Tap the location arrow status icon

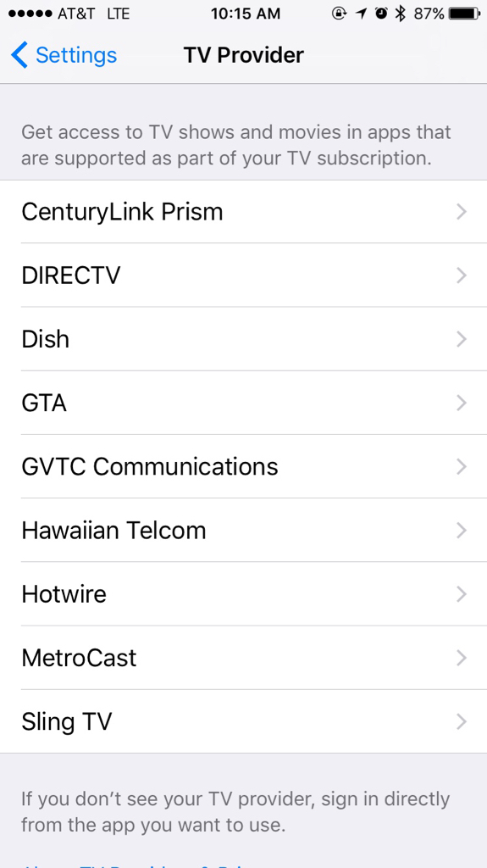(362, 14)
